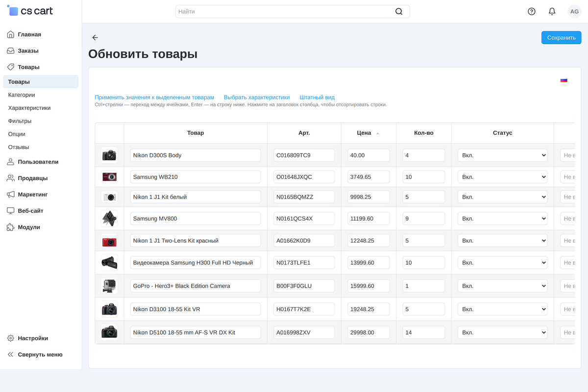The width and height of the screenshot is (588, 392).
Task: Click quantity field for Samsung MV800
Action: point(424,219)
